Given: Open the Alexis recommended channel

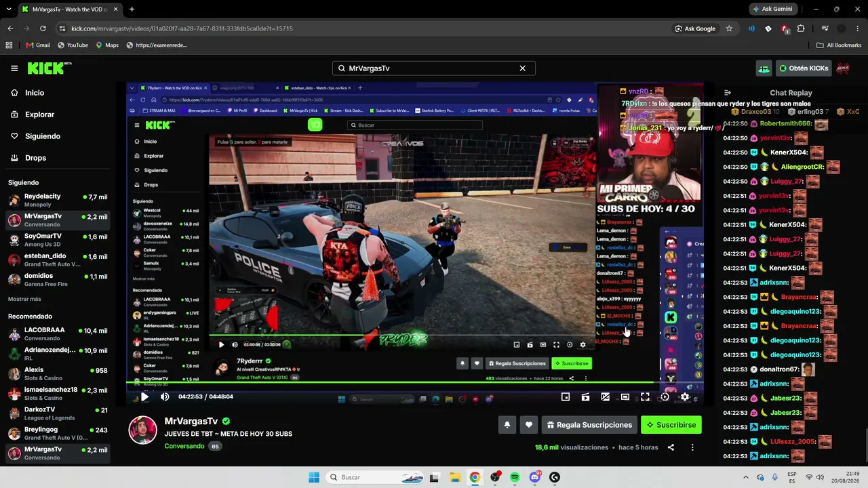Looking at the screenshot, I should pyautogui.click(x=57, y=374).
